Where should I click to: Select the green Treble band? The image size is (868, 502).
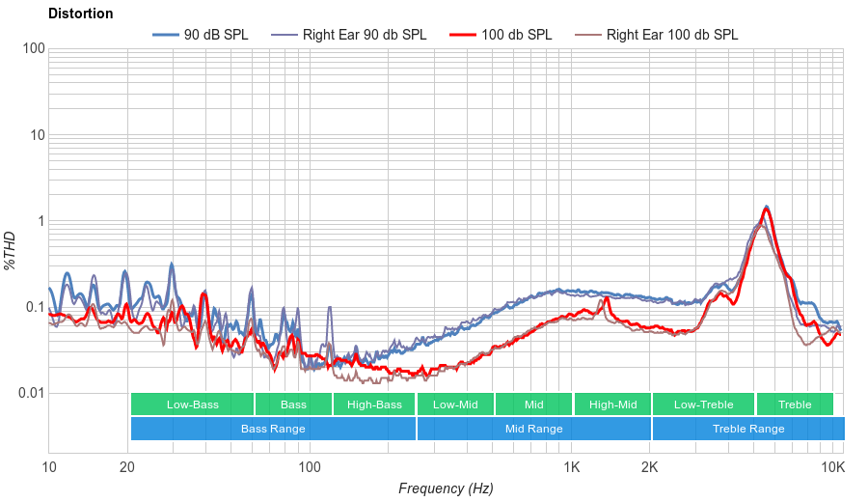pyautogui.click(x=795, y=404)
